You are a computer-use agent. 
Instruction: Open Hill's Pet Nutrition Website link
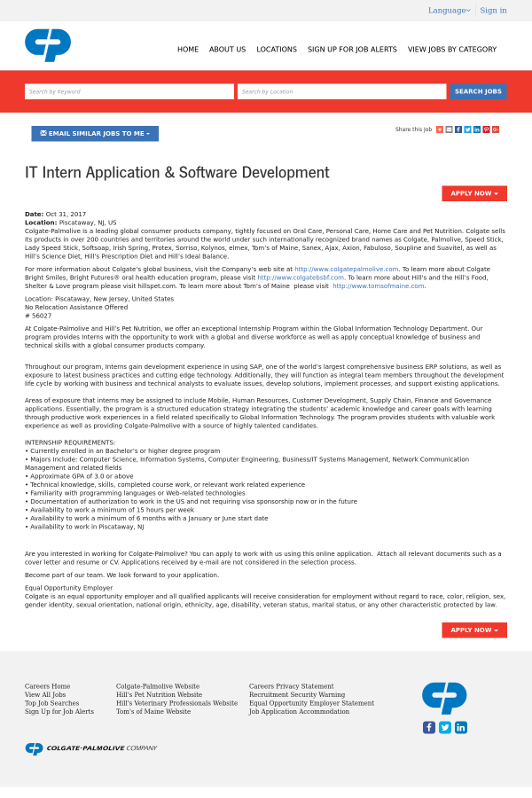159,694
